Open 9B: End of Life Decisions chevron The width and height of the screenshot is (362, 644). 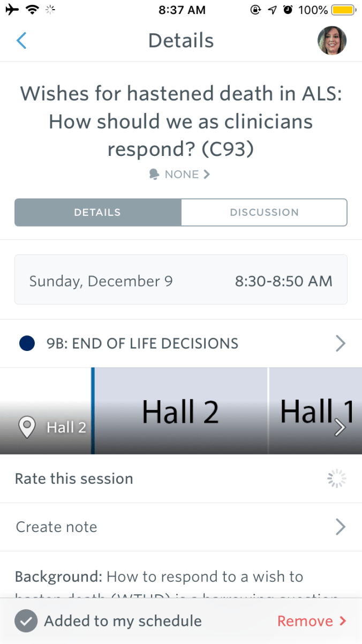point(340,343)
